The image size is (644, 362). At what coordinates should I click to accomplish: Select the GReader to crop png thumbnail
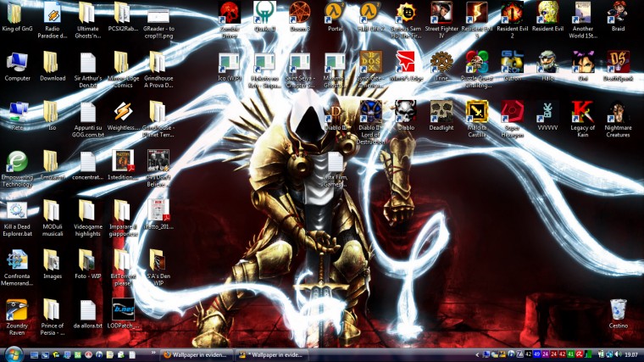coord(158,15)
